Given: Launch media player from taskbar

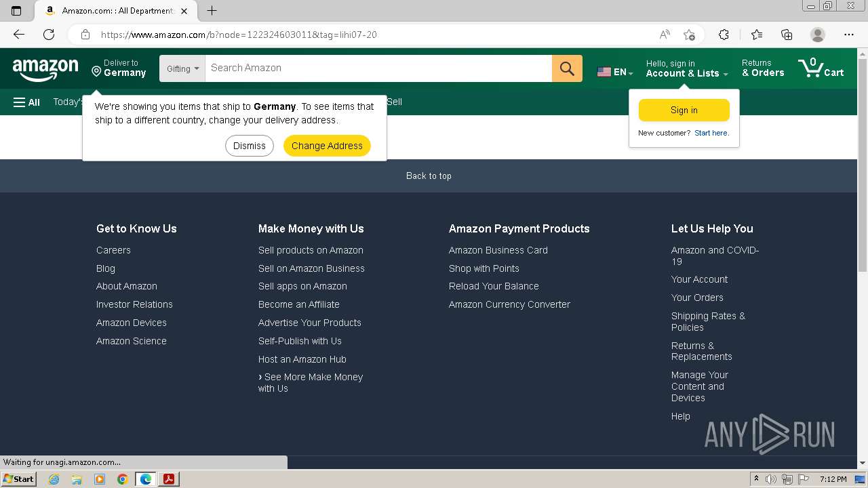Looking at the screenshot, I should 100,479.
